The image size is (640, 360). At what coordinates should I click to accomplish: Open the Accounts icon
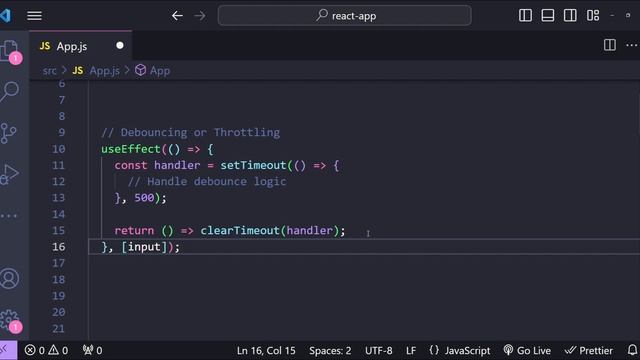(x=9, y=279)
